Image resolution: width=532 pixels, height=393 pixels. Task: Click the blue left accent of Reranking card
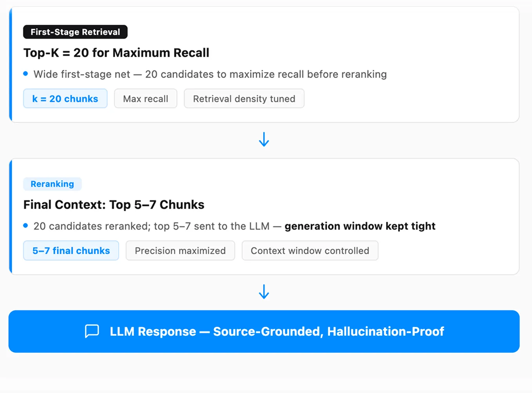(11, 216)
